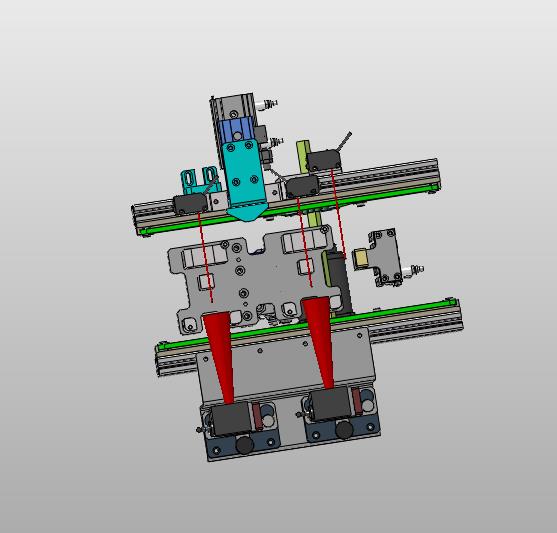This screenshot has width=557, height=533.
Task: Select the green strip on the lower rail
Action: [x=307, y=324]
